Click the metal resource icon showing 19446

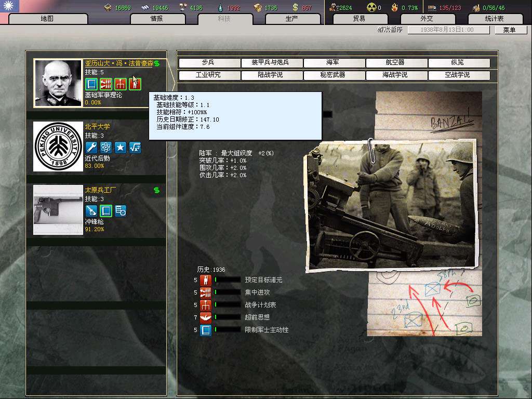[x=145, y=7]
